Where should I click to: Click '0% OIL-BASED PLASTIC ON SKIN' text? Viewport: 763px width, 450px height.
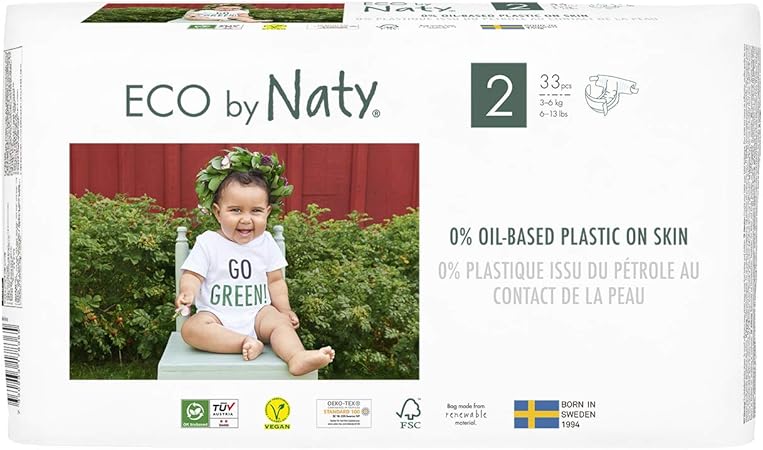568,237
